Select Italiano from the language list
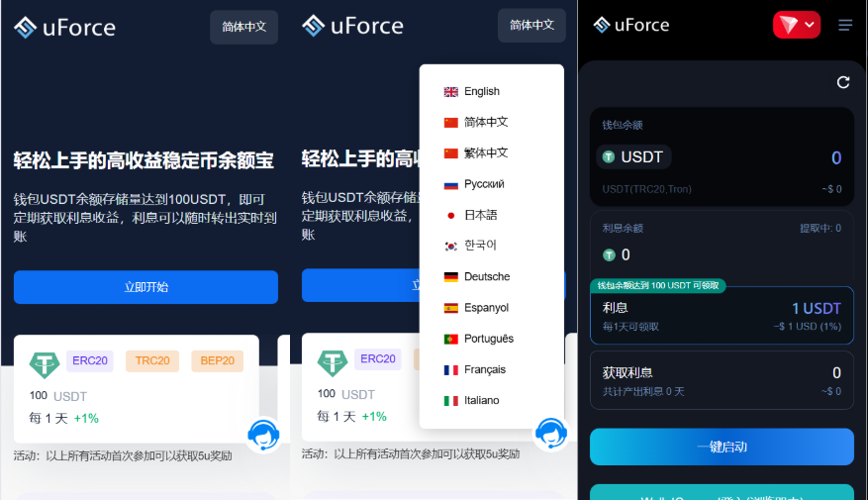 (x=492, y=400)
